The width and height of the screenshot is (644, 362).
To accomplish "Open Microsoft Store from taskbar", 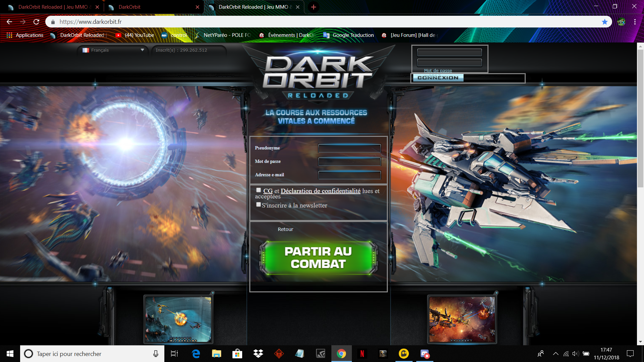I will click(x=237, y=354).
